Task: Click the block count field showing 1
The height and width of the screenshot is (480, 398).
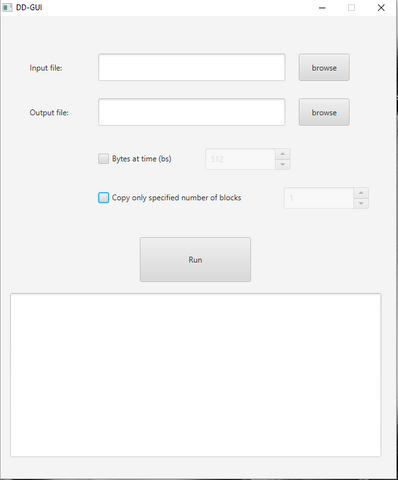Action: pos(319,198)
